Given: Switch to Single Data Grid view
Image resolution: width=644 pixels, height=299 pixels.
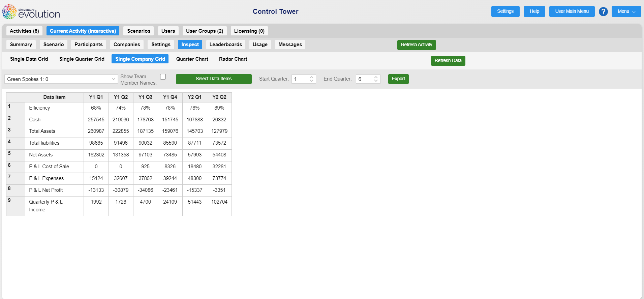Looking at the screenshot, I should pos(29,59).
